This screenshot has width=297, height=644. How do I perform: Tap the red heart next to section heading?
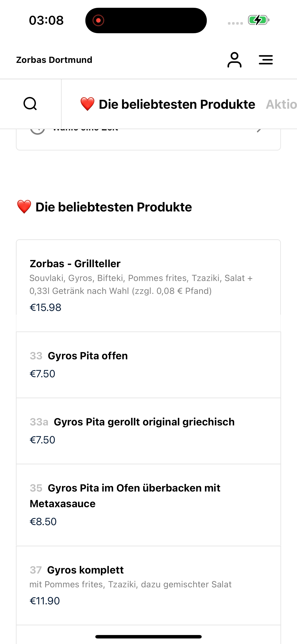click(24, 207)
